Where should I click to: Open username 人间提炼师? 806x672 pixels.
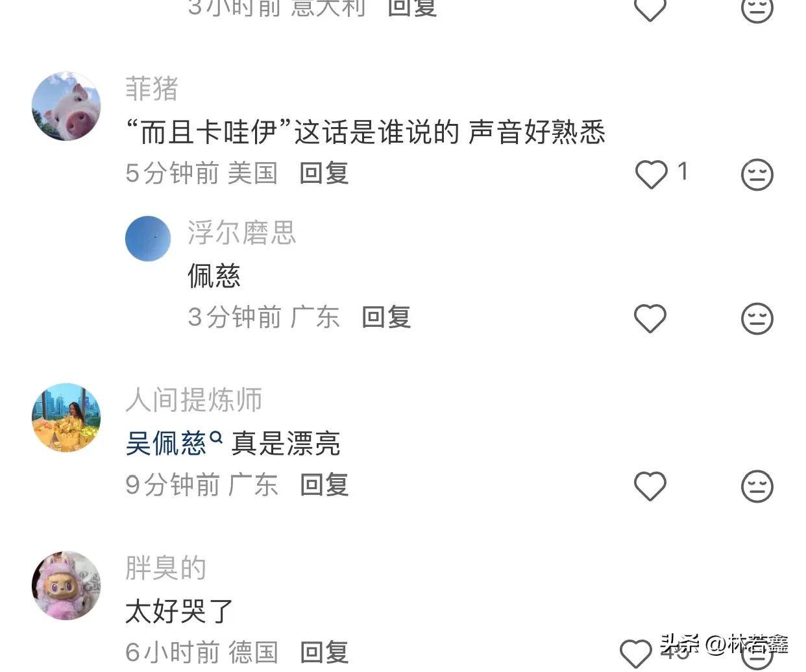pos(193,400)
